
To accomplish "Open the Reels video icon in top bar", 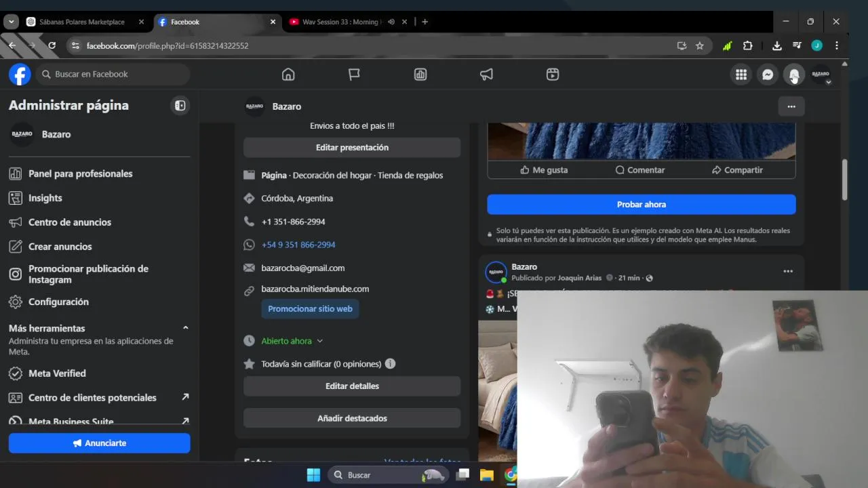I will pos(553,75).
